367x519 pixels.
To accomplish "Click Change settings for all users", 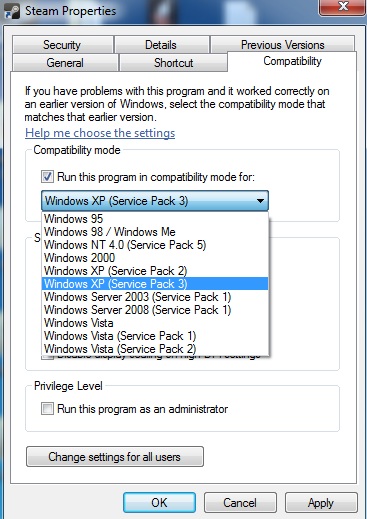I will point(115,457).
